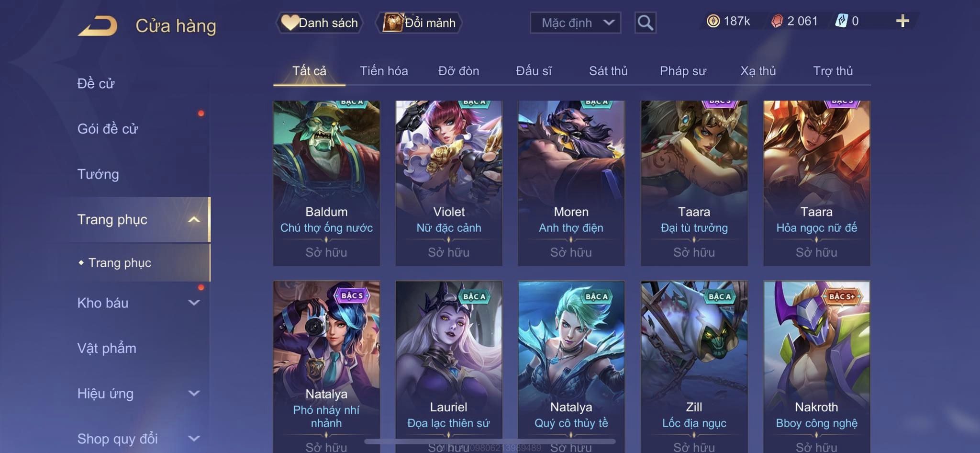This screenshot has height=453, width=980.
Task: Click the plus icon to add currency
Action: (x=902, y=21)
